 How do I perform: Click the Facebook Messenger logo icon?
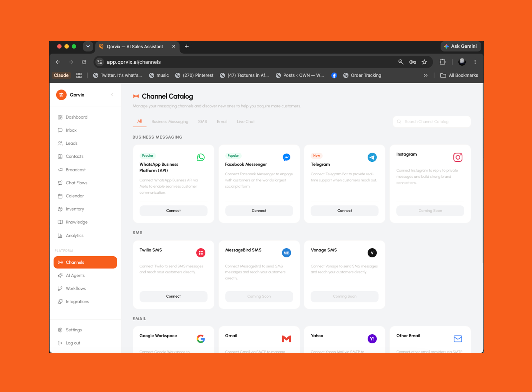[286, 157]
